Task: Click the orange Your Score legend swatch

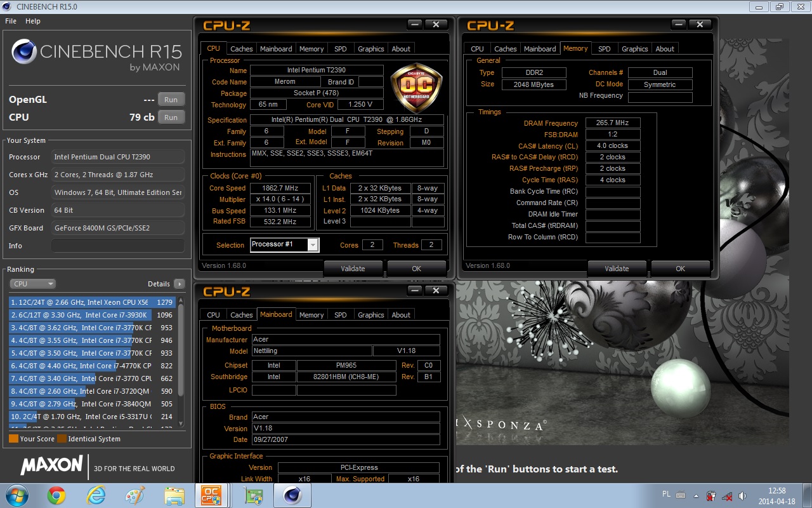Action: [13, 439]
